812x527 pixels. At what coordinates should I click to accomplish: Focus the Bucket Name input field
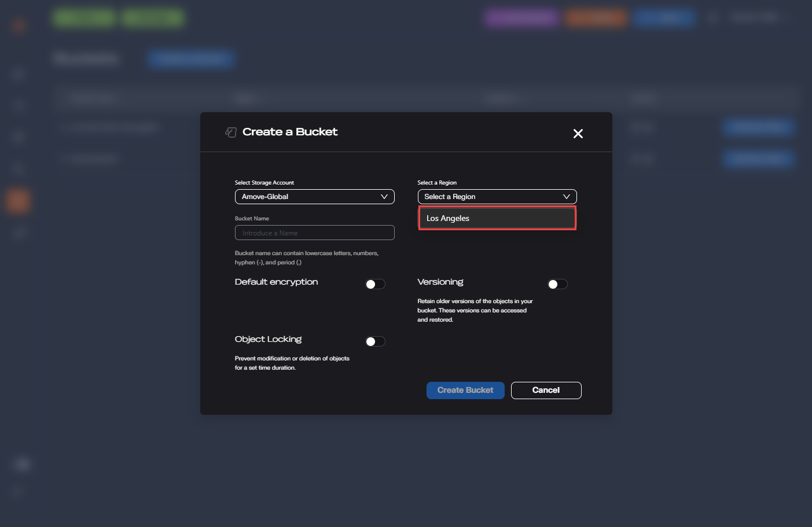(x=314, y=233)
